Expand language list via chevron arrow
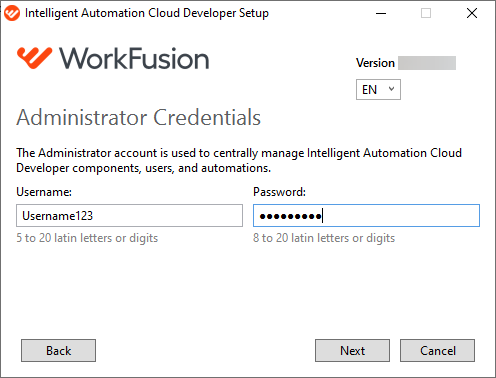This screenshot has height=378, width=496. pos(391,89)
